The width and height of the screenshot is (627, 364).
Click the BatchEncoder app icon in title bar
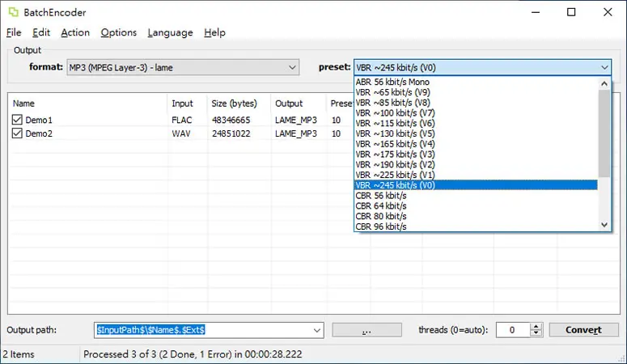pos(14,12)
